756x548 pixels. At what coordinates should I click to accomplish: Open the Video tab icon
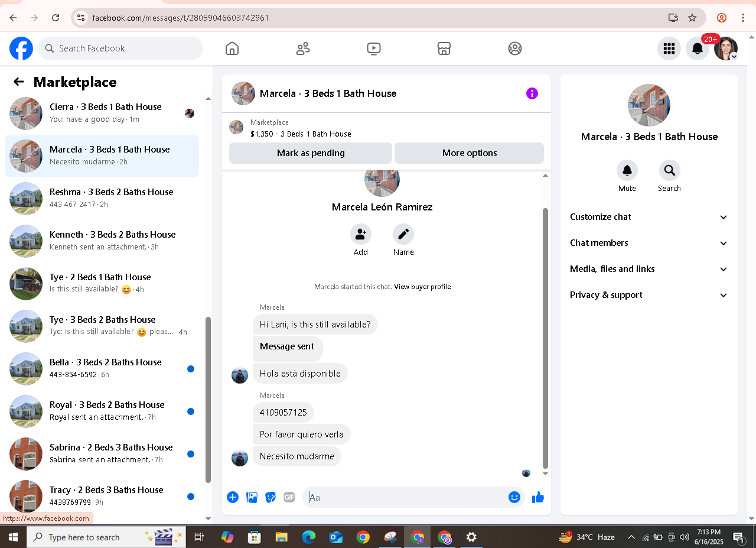pos(374,48)
